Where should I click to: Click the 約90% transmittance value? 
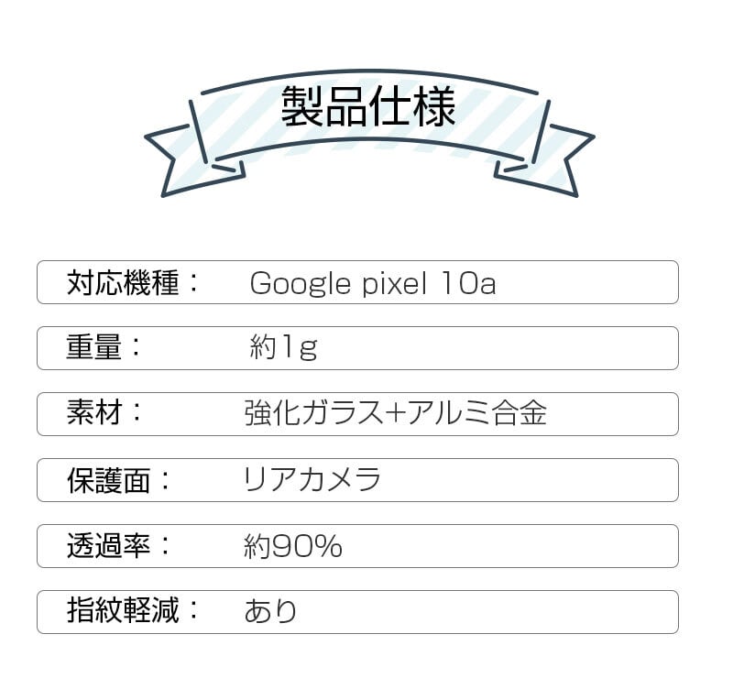click(293, 547)
